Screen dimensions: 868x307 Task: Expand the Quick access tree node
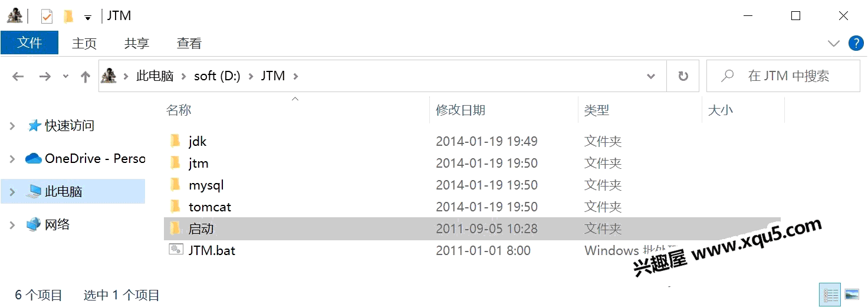12,126
